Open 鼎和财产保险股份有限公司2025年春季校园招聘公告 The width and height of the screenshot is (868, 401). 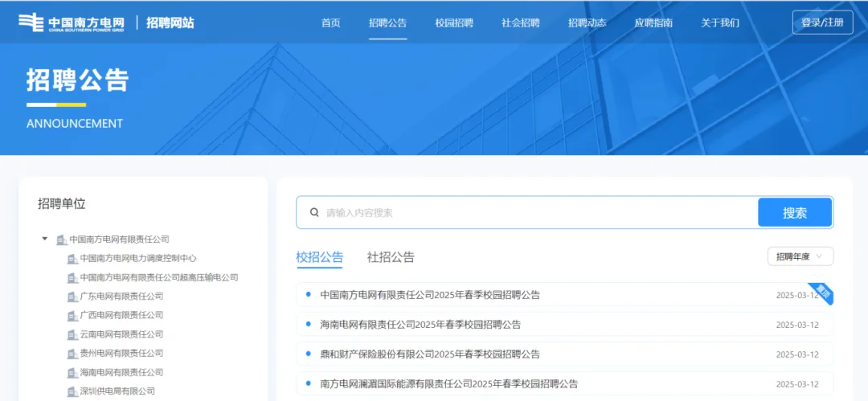430,354
